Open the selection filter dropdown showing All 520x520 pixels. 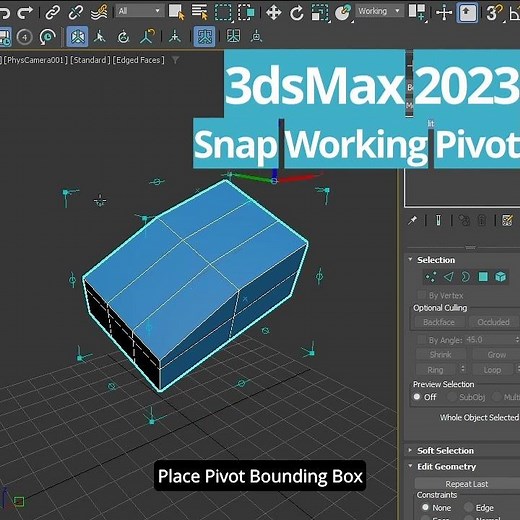coord(139,11)
